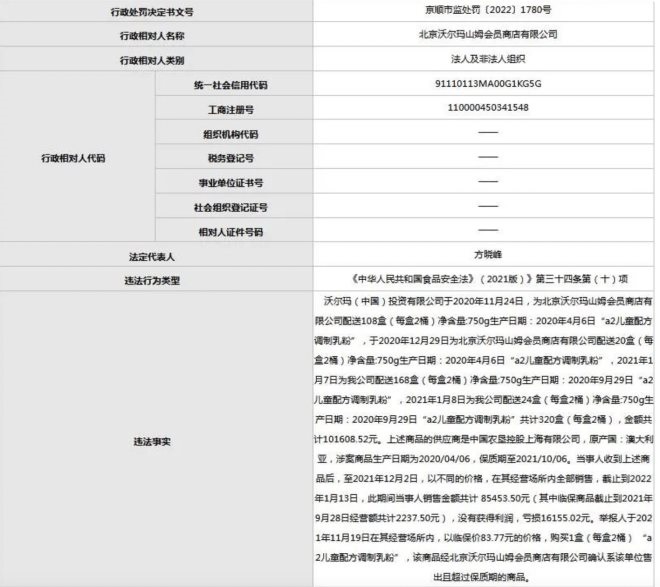Screen dimensions: 660x587
Task: Click the dash value beside 相对人证件号码
Action: point(488,230)
